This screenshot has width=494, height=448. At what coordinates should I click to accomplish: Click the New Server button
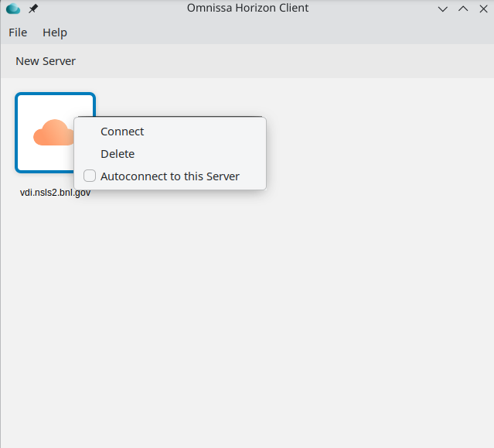(x=46, y=61)
